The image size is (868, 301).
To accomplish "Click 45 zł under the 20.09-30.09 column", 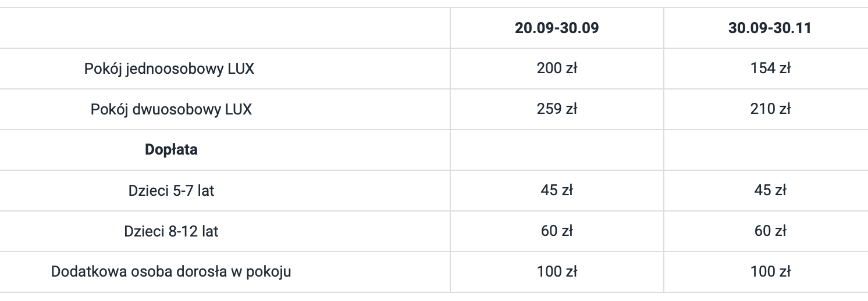I will pyautogui.click(x=557, y=191).
